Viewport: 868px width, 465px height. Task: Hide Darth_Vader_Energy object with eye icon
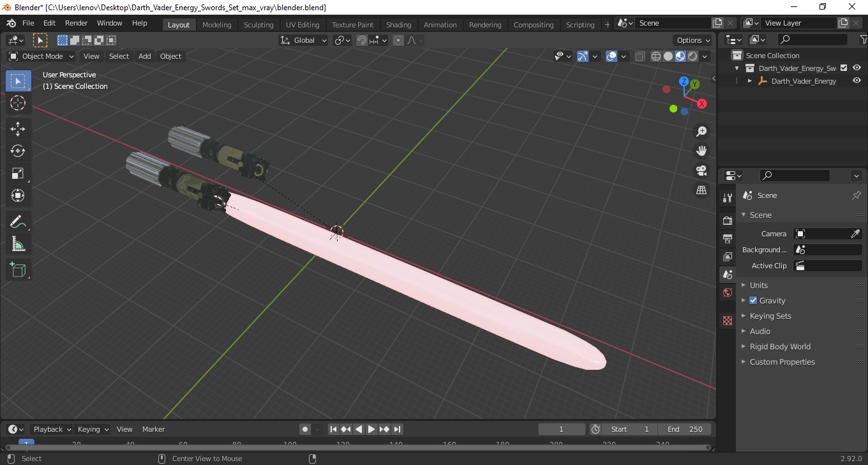click(x=857, y=81)
